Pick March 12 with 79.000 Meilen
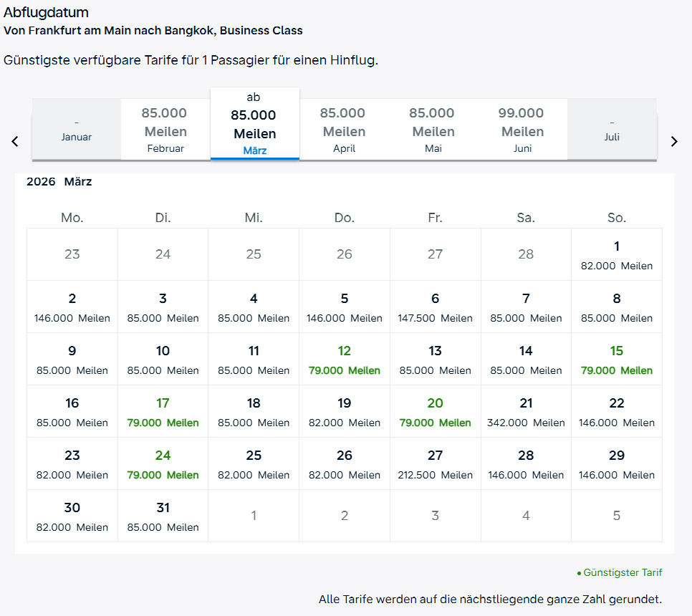692x616 pixels. coord(345,360)
